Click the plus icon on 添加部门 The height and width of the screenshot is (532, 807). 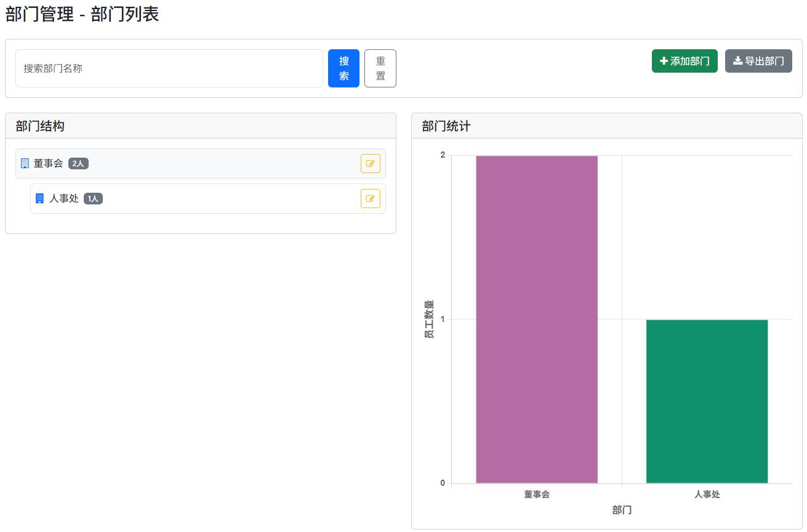pos(664,62)
